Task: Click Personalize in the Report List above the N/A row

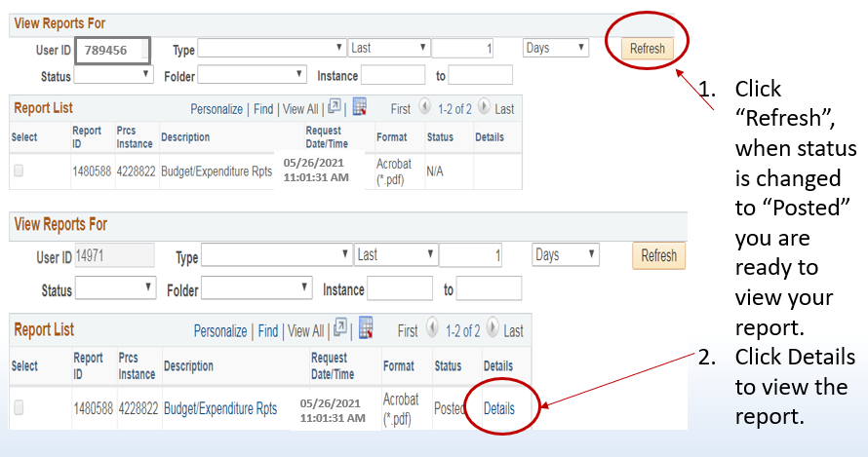Action: [217, 109]
